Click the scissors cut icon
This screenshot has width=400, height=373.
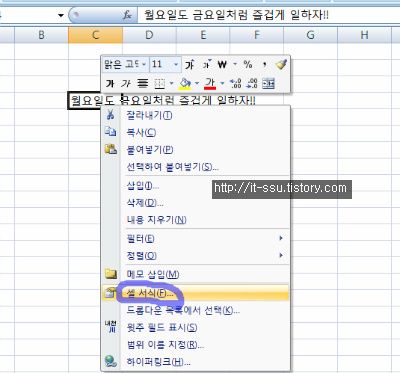click(110, 115)
